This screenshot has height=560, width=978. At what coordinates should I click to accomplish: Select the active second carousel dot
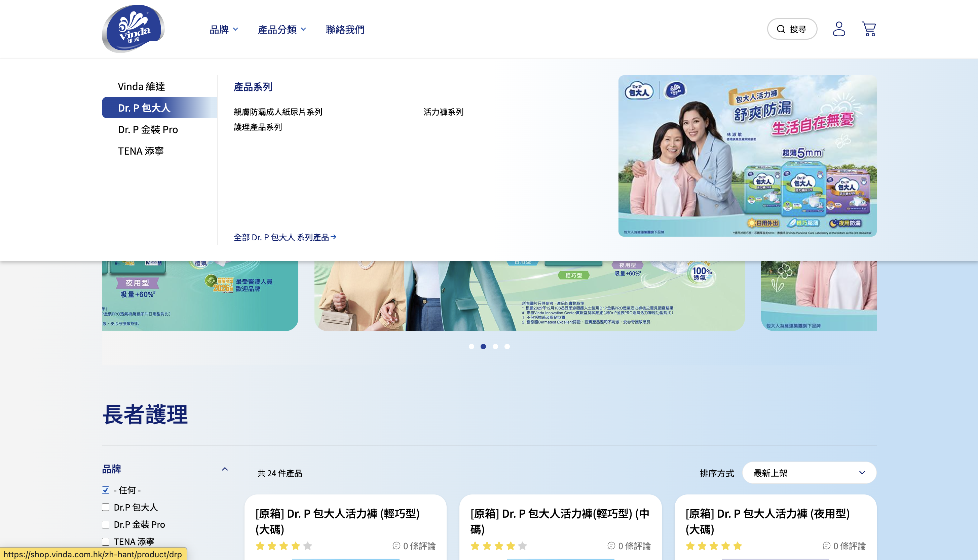point(483,347)
